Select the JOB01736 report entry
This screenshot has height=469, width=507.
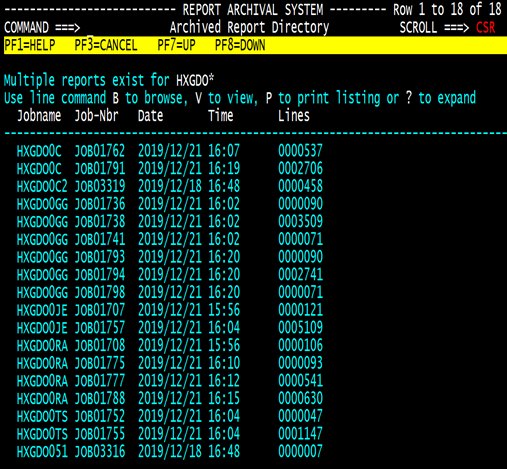[170, 204]
